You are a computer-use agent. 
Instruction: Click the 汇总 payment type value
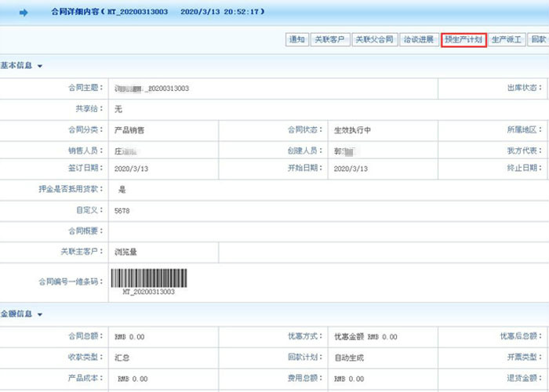click(122, 357)
